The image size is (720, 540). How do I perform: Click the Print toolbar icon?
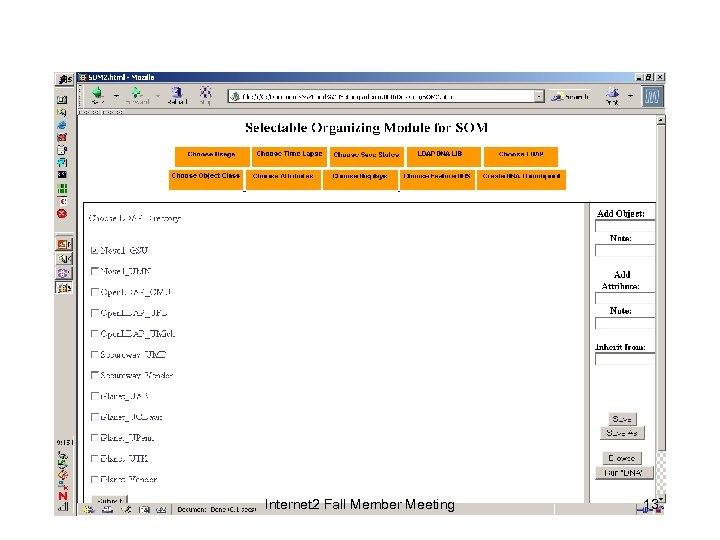(612, 96)
